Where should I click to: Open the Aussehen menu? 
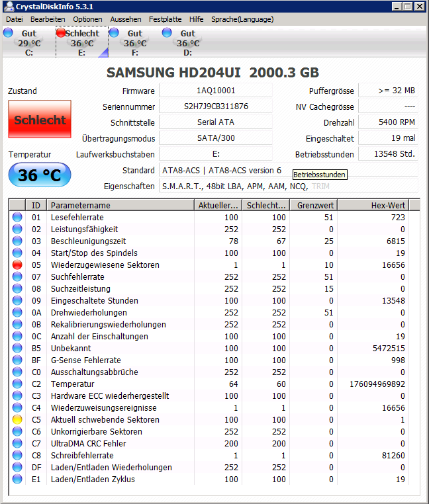[126, 19]
